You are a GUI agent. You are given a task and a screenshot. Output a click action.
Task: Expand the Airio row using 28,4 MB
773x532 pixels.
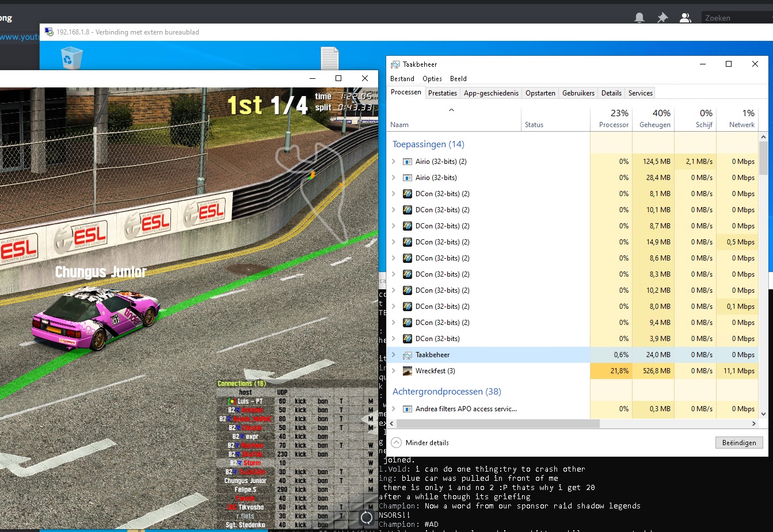[394, 178]
